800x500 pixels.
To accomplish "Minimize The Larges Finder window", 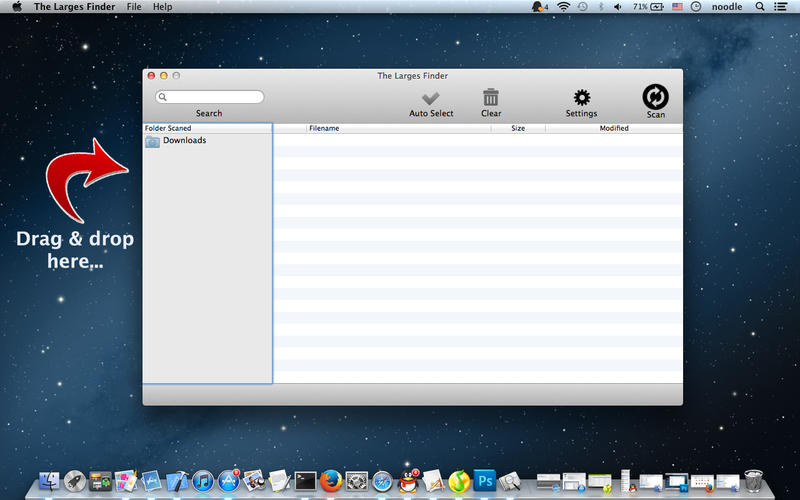I will coord(164,76).
